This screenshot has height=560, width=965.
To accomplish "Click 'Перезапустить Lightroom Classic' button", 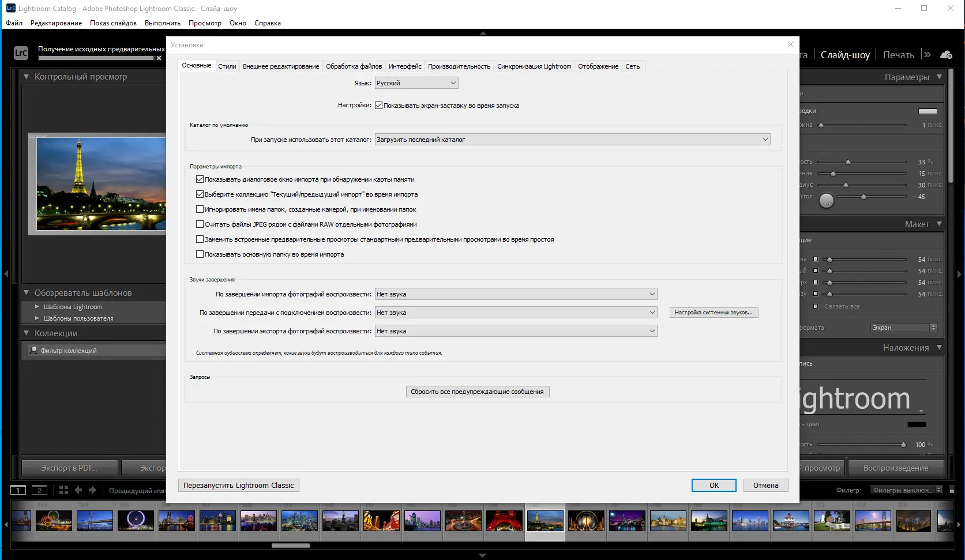I will [x=239, y=486].
